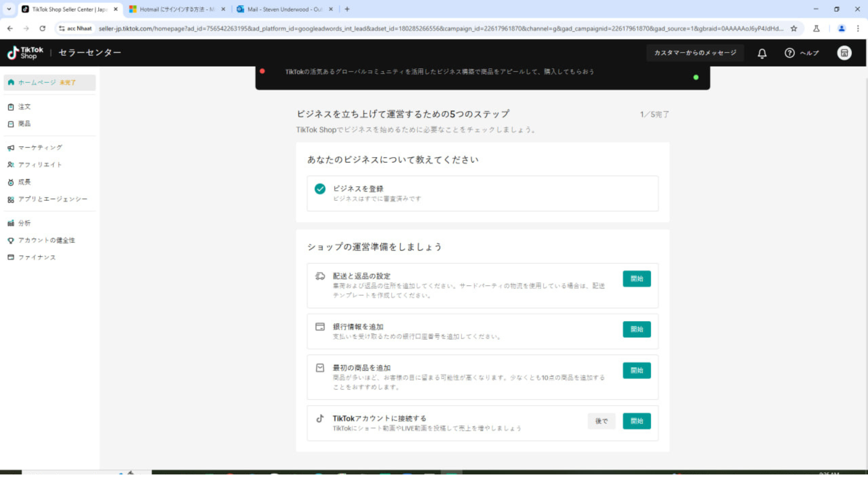The height and width of the screenshot is (488, 868).
Task: Click the 銀行情報を追加 title
Action: 358,327
